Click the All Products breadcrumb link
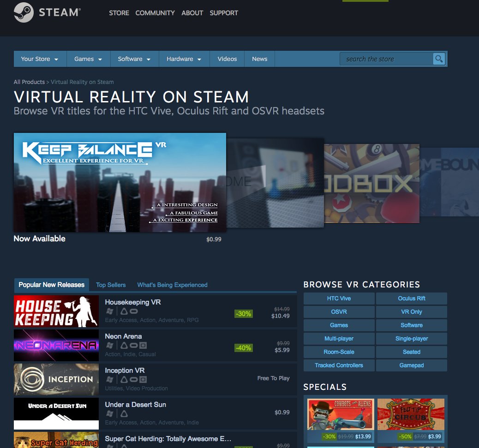The height and width of the screenshot is (448, 479). click(29, 82)
